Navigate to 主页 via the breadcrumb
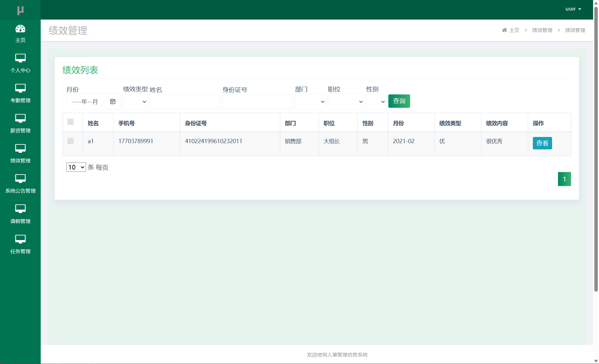Image resolution: width=599 pixels, height=364 pixels. tap(514, 30)
